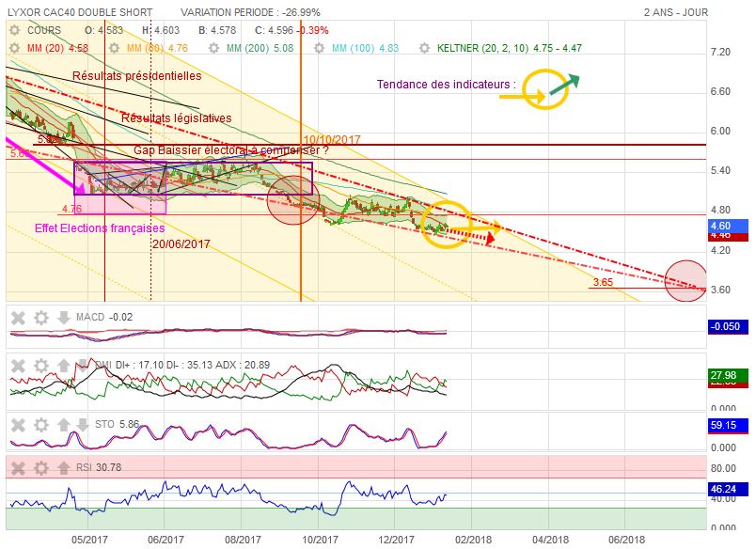This screenshot has width=756, height=549.
Task: Open settings gear for MM (20)
Action: click(x=15, y=48)
